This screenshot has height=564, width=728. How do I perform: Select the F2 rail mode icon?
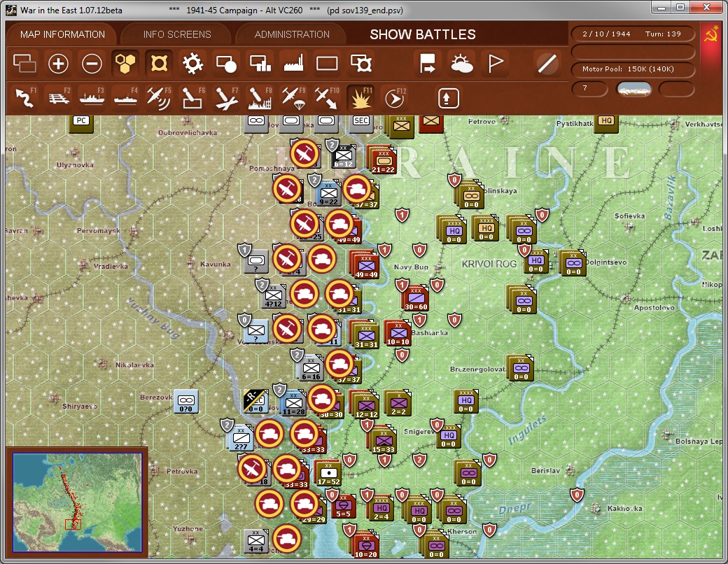coord(59,98)
